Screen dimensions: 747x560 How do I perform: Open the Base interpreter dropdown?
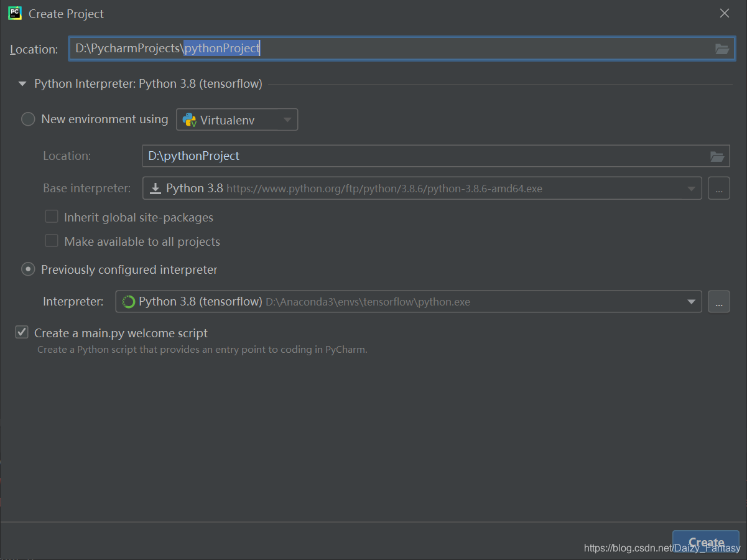pyautogui.click(x=422, y=188)
